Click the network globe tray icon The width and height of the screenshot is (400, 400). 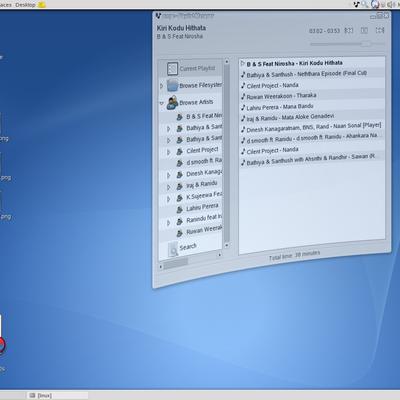click(375, 4)
